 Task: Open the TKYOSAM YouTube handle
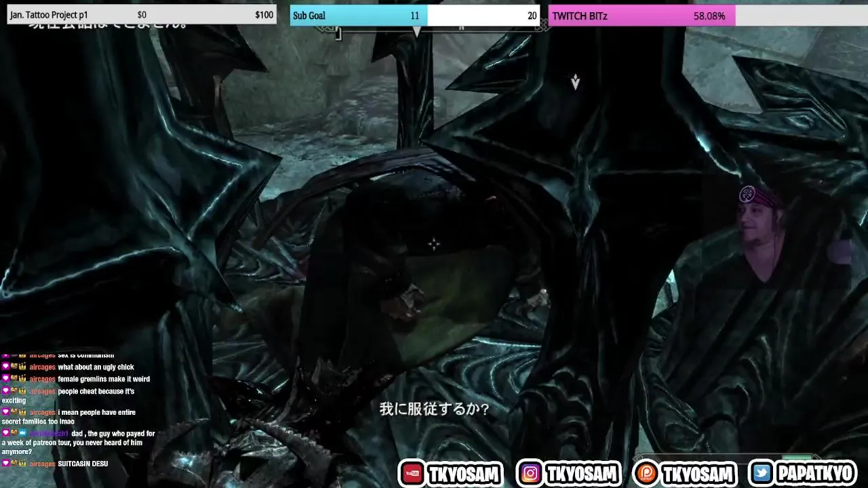pos(464,474)
